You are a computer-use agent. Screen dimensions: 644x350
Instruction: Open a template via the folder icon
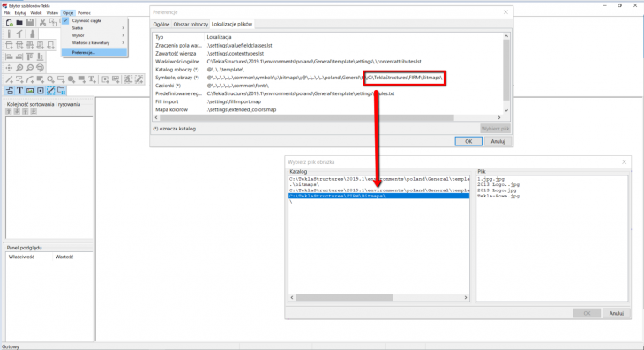[19, 23]
